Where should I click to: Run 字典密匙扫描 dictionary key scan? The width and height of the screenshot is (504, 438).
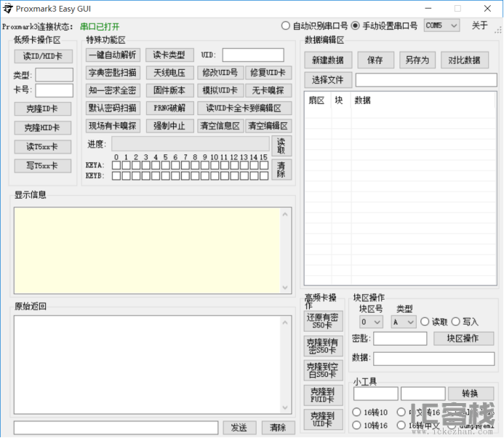(x=113, y=73)
